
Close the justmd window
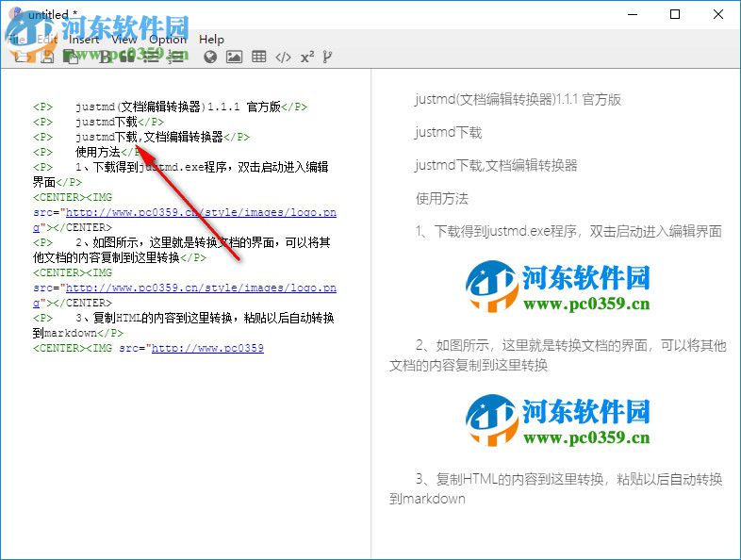717,15
